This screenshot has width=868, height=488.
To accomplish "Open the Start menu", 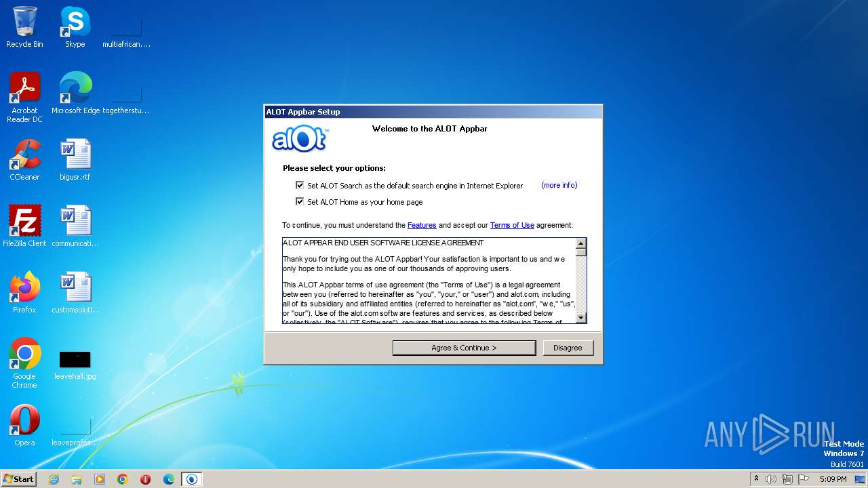I will point(19,479).
